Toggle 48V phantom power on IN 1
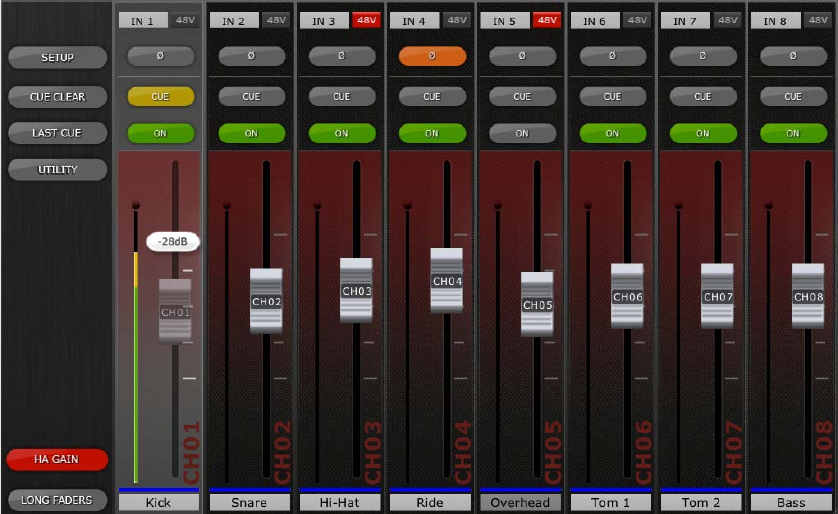The image size is (838, 514). [x=185, y=20]
